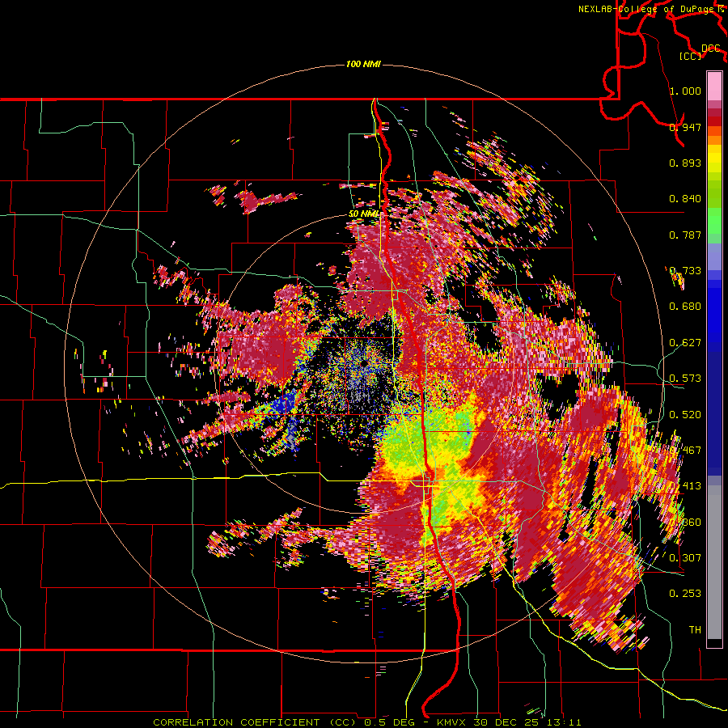Click the "13:11" time stamp in caption

[x=562, y=722]
